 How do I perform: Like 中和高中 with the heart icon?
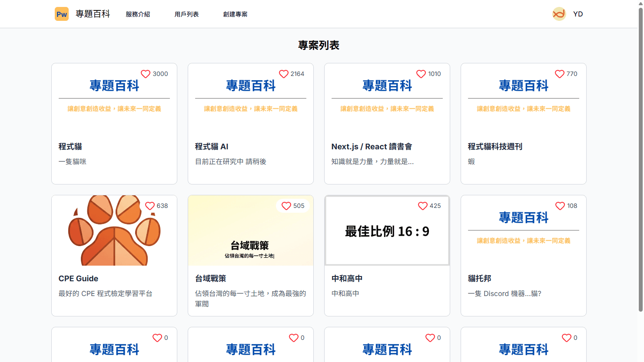(x=423, y=206)
